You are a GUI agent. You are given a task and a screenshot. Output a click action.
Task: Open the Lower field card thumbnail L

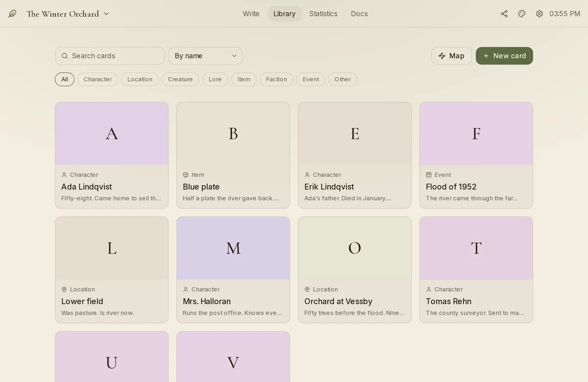coord(112,248)
